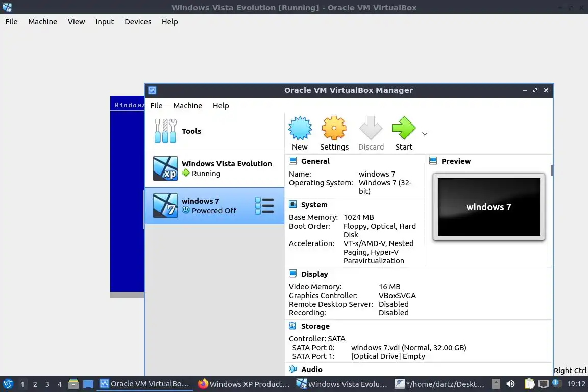Open Help menu in VirtualBox Manager

(x=221, y=106)
